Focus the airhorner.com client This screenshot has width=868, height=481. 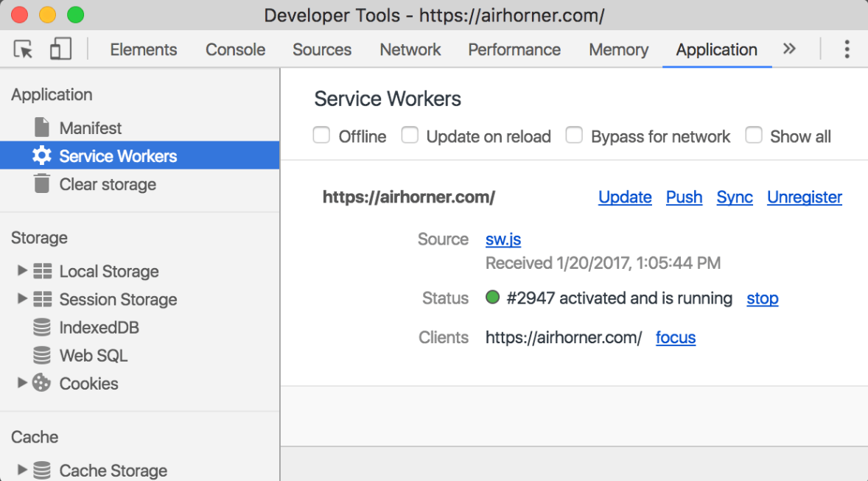(x=676, y=337)
